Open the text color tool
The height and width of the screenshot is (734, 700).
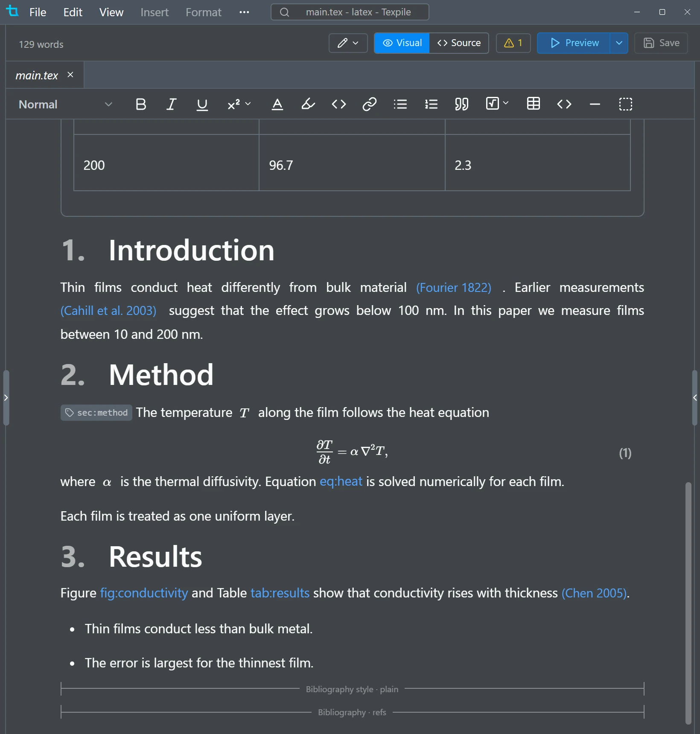pos(277,105)
